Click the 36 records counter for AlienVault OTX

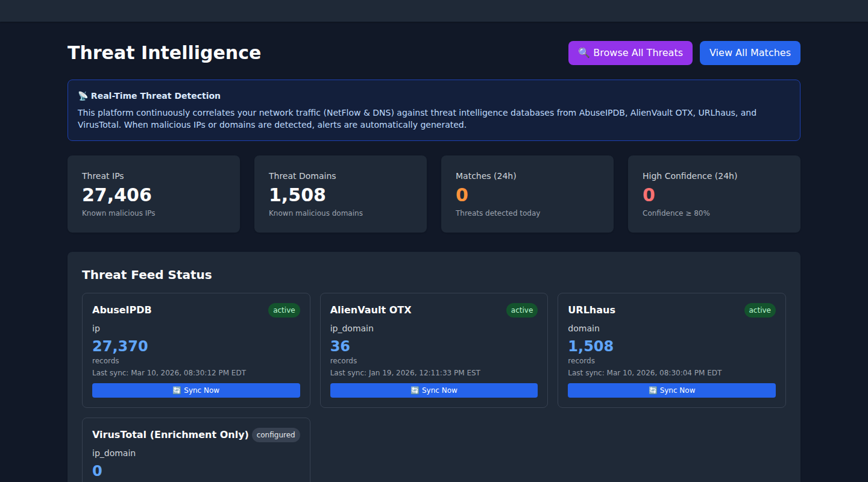[339, 346]
